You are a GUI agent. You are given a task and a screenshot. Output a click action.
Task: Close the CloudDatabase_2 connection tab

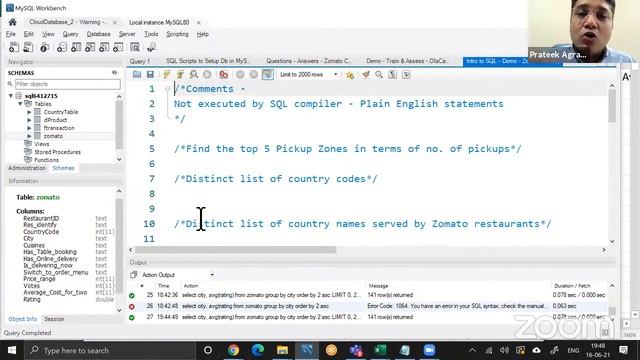[x=115, y=22]
